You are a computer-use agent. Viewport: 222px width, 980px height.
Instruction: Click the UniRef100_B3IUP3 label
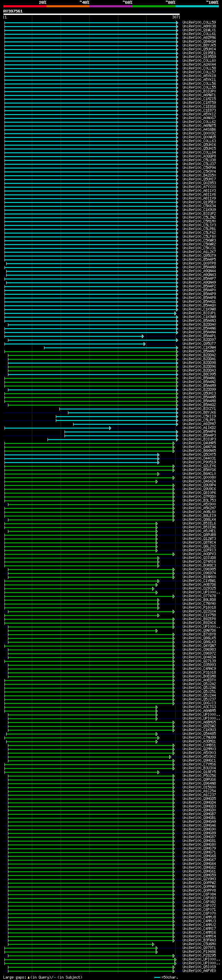point(199,439)
